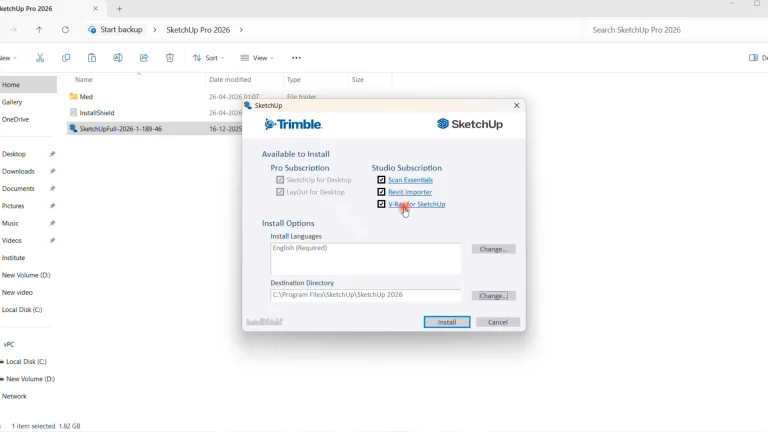Click the Install Languages list box
Screen dimensions: 768x432
pyautogui.click(x=365, y=259)
